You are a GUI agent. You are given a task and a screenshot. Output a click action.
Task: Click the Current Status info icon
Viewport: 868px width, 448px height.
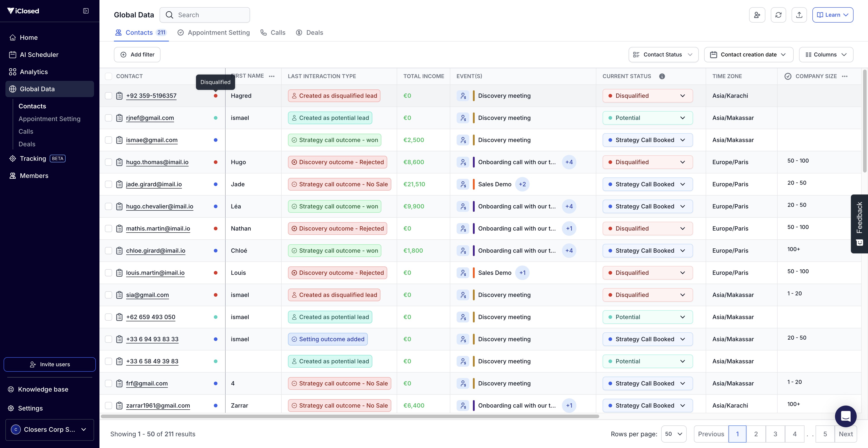point(662,76)
